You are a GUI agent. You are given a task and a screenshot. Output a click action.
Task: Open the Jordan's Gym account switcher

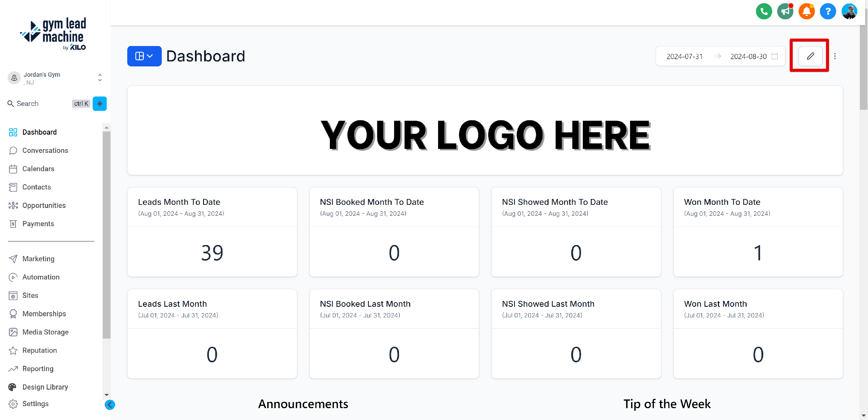[55, 78]
